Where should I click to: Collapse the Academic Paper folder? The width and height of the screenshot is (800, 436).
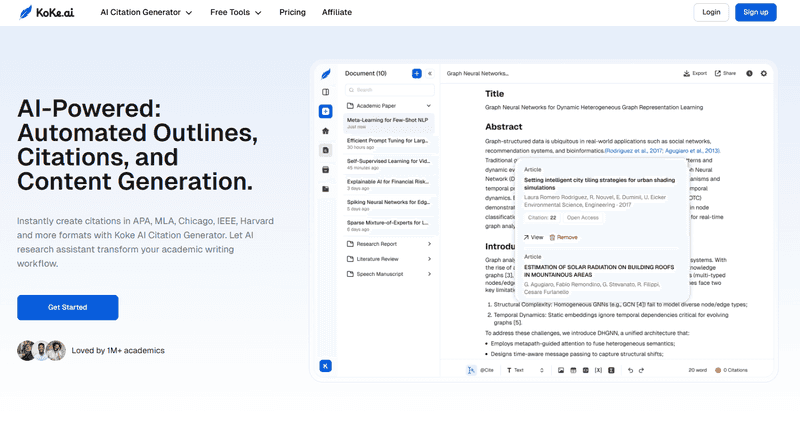[429, 105]
